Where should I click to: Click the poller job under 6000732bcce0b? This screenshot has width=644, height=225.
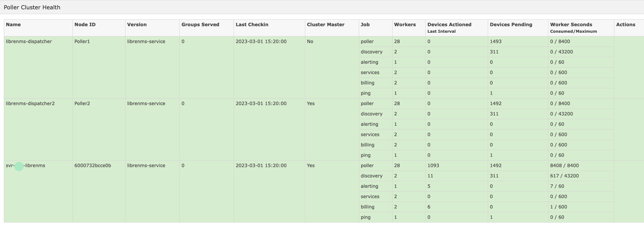(367, 165)
